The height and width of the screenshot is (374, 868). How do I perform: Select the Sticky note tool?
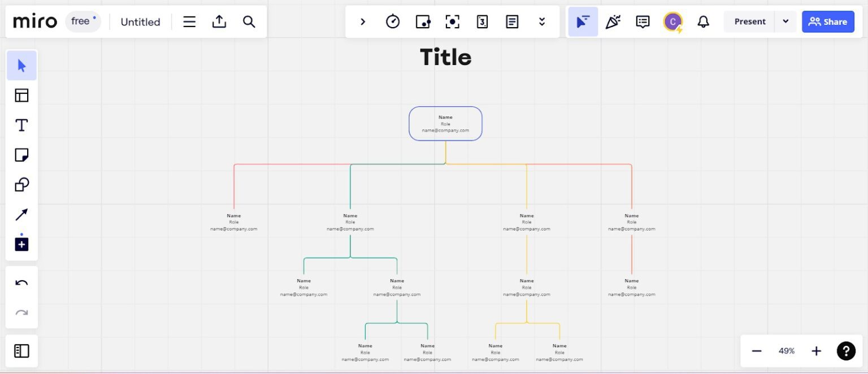(21, 155)
